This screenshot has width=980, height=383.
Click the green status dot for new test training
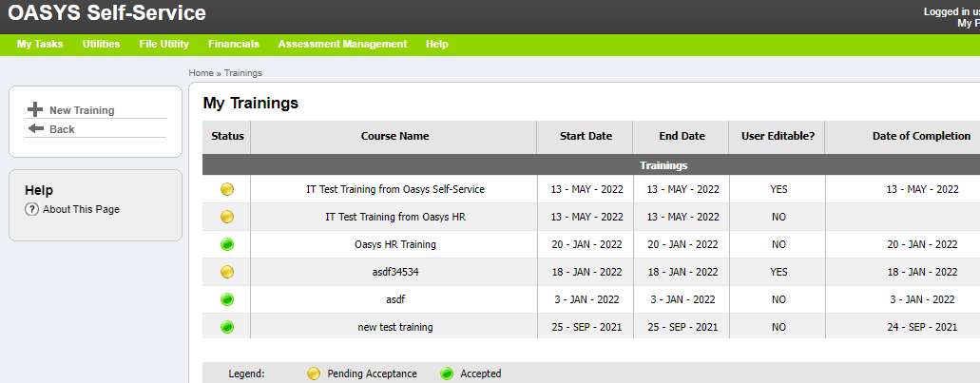227,327
